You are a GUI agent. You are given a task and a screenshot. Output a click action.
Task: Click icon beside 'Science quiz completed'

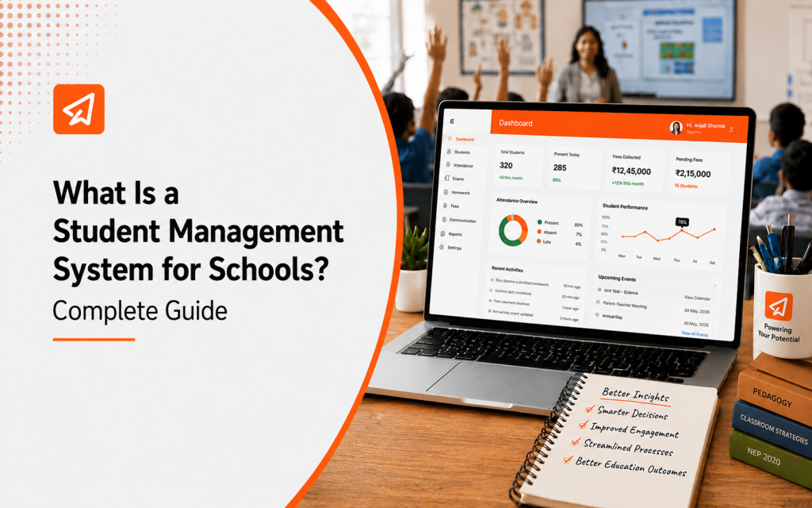coord(491,291)
